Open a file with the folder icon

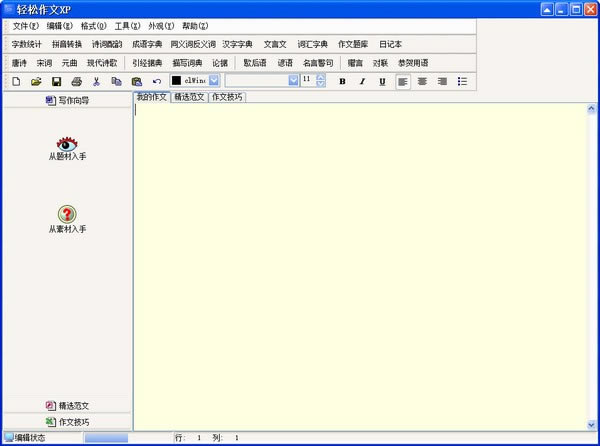pos(36,81)
